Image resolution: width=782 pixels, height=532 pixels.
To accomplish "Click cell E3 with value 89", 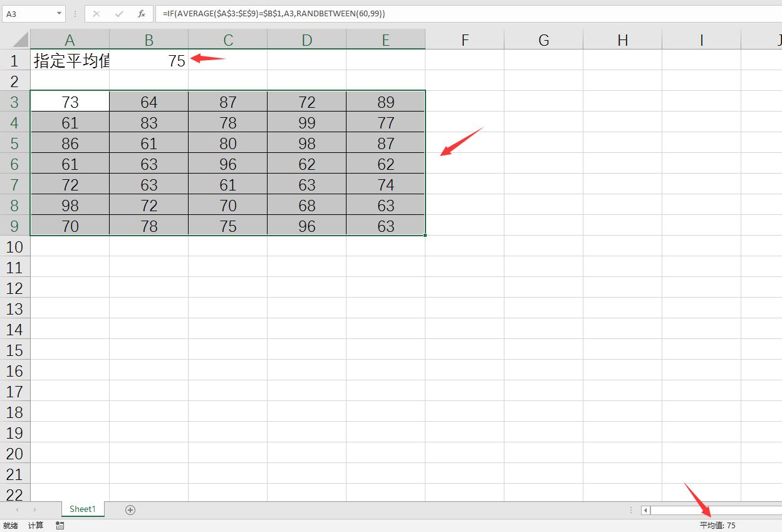I will tap(385, 102).
